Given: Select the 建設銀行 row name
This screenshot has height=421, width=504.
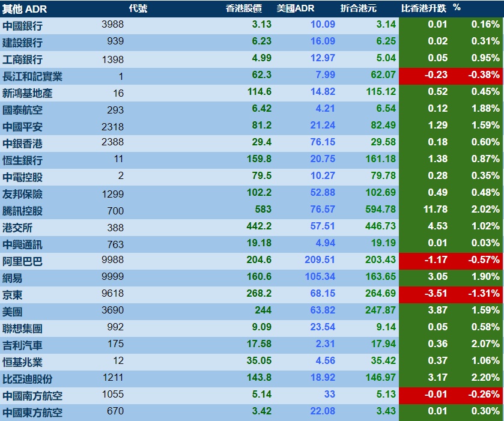Looking at the screenshot, I should [x=22, y=43].
